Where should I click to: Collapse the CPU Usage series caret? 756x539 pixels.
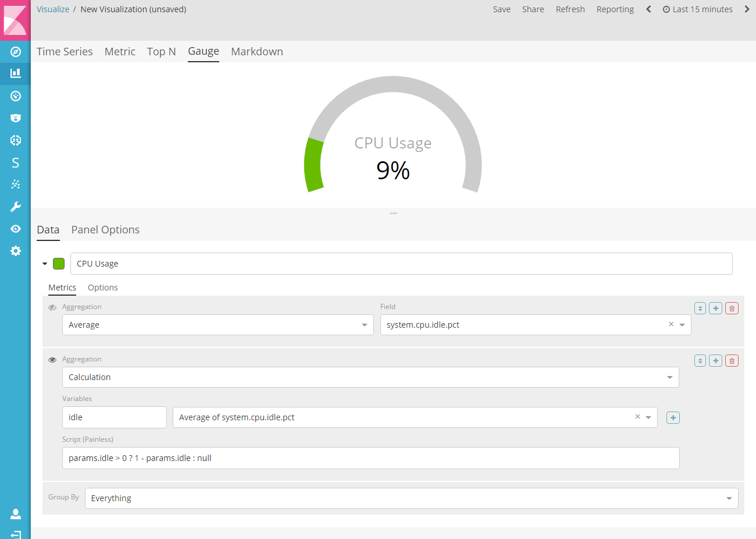click(45, 264)
